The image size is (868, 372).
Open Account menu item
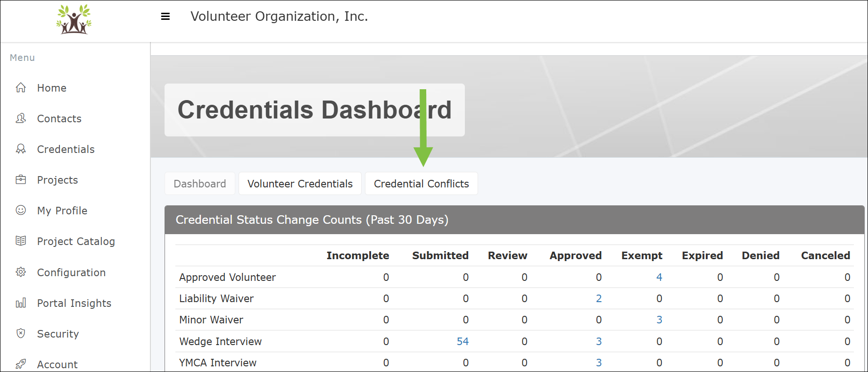[x=58, y=364]
